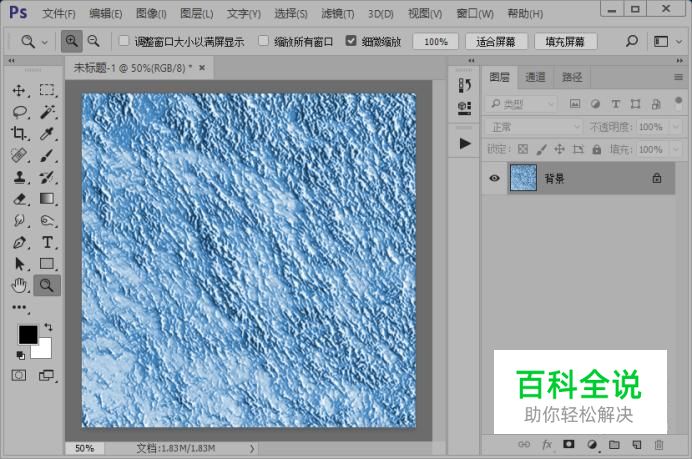Close the 未标题-1 document tab

coord(202,68)
